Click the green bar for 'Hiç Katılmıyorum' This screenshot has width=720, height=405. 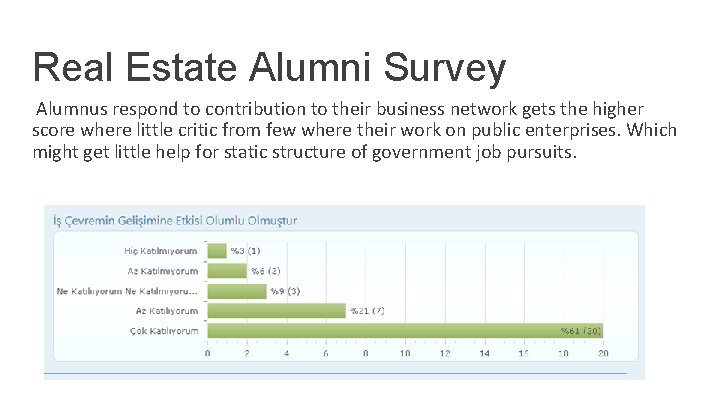pos(217,251)
